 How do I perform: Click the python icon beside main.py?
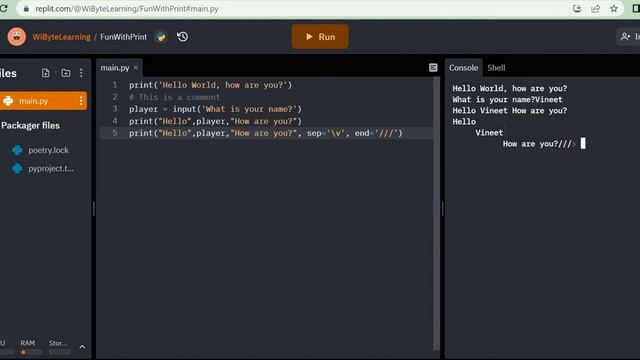8,101
